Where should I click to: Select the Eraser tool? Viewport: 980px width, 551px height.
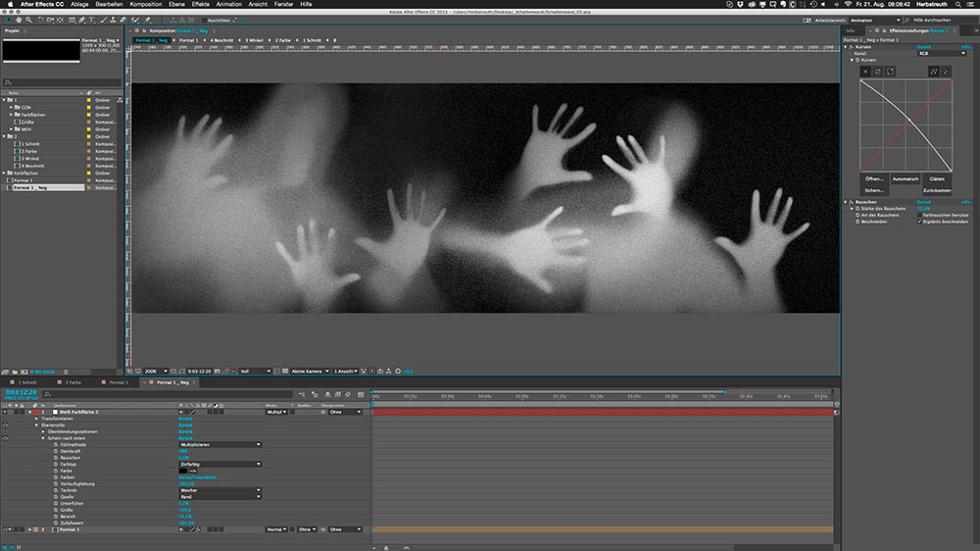[123, 20]
